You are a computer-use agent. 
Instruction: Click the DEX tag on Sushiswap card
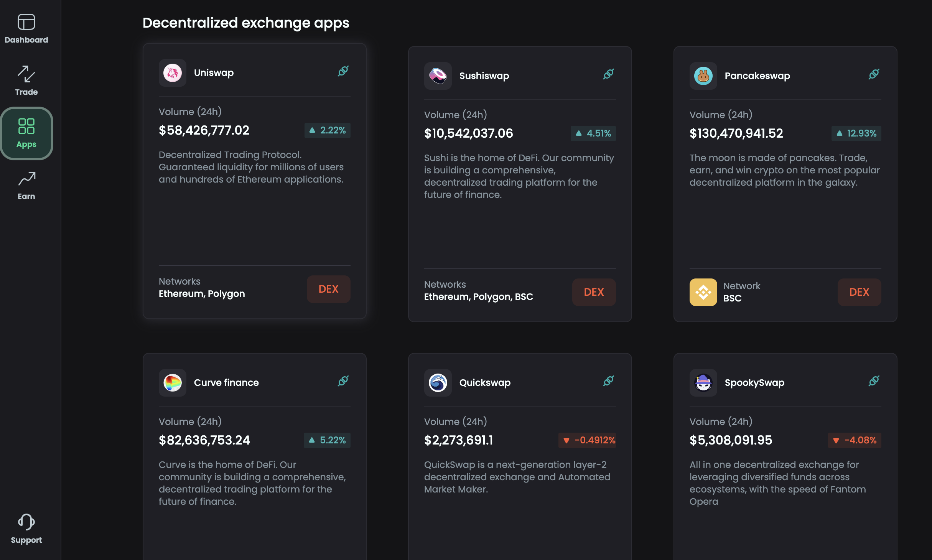click(594, 292)
